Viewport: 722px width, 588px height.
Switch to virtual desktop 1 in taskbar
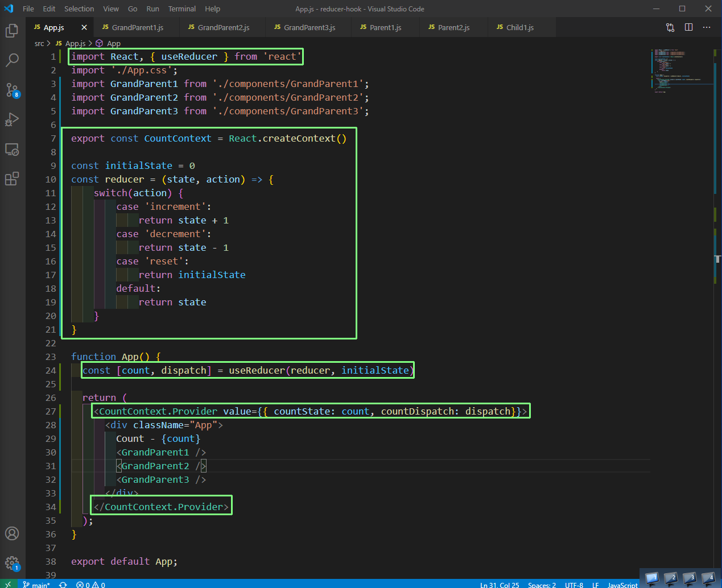pyautogui.click(x=651, y=578)
